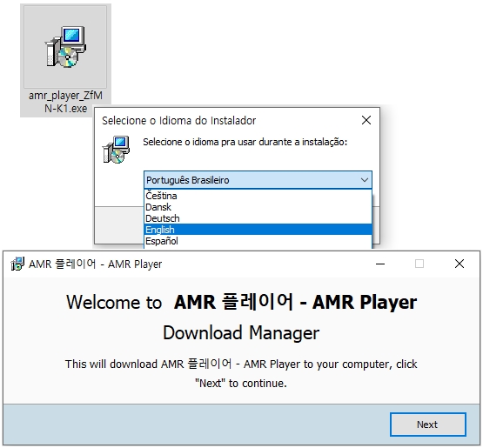The image size is (483, 448).
Task: Click the dropdown chevron of the language selector
Action: pos(365,180)
